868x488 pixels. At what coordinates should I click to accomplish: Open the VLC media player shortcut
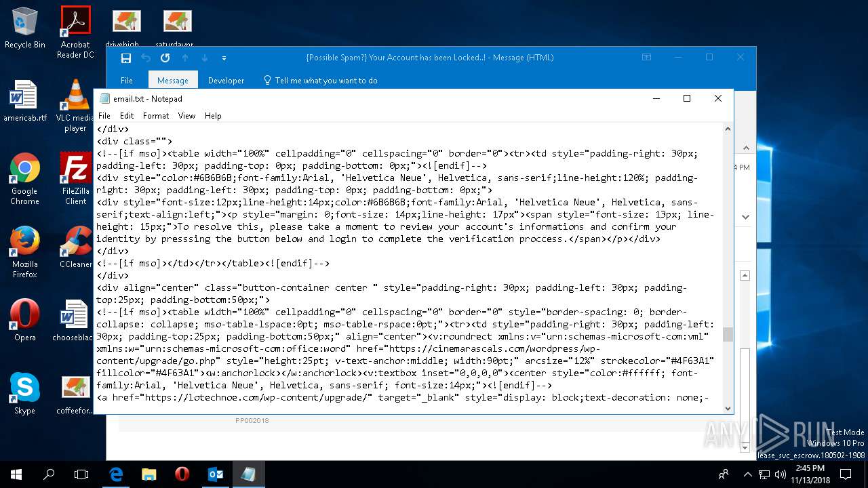[x=75, y=106]
